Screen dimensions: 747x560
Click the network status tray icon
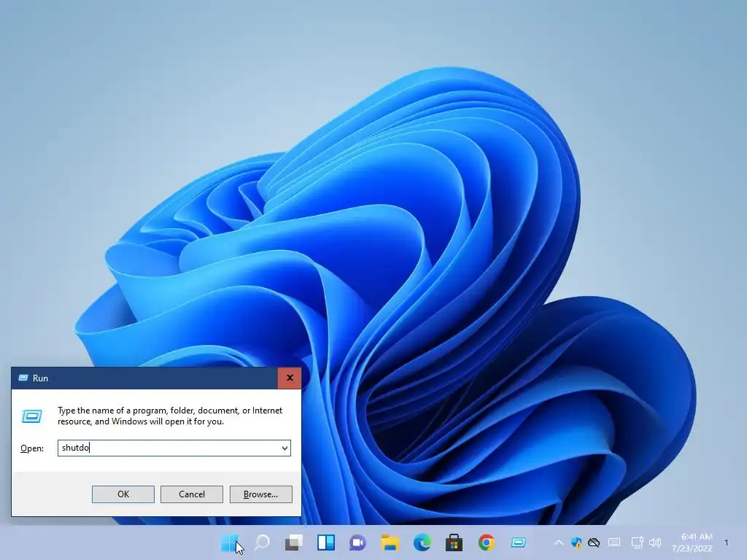[637, 542]
